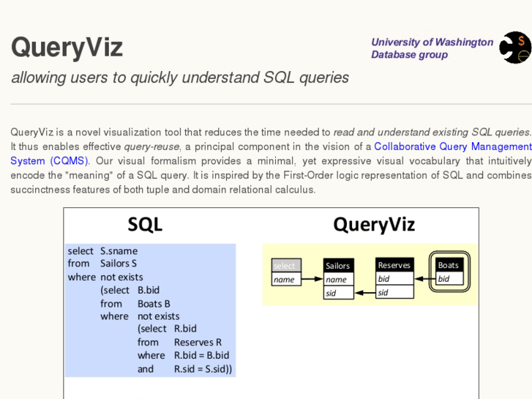Click the gray 'select' box in the diagram
This screenshot has height=399, width=532.
click(x=286, y=266)
